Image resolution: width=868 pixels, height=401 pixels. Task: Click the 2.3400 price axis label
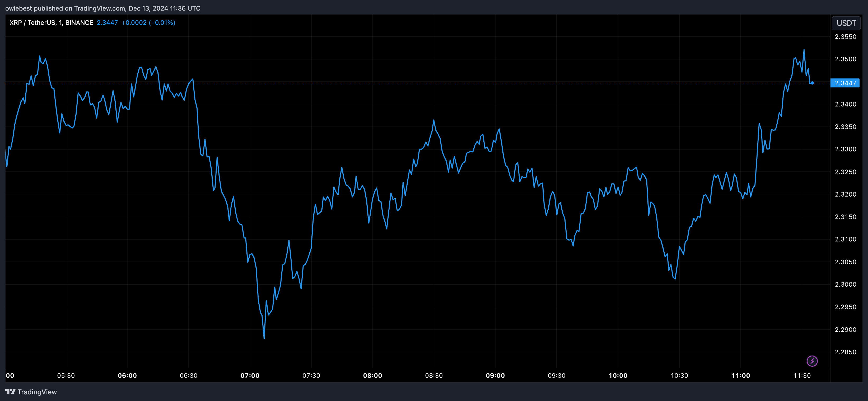point(846,104)
